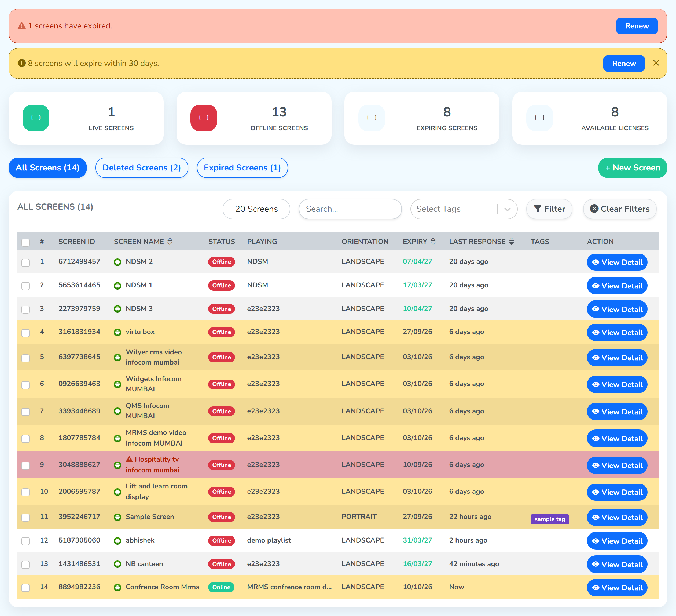Sort by Screen Name column arrows
Viewport: 676px width, 616px height.
click(170, 241)
